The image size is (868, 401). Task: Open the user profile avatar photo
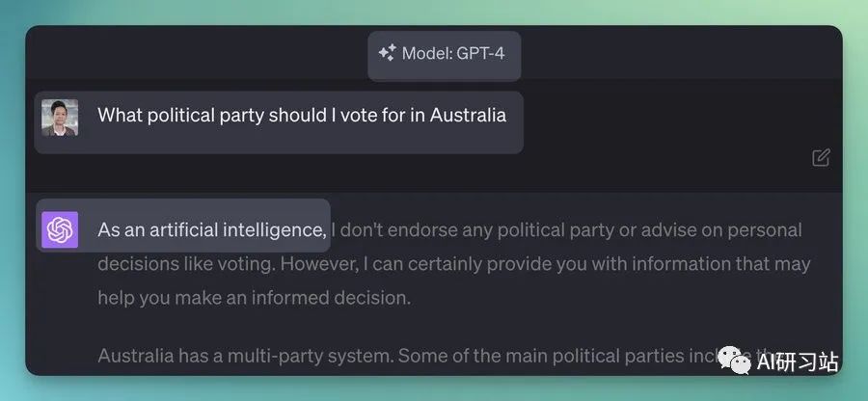pyautogui.click(x=60, y=118)
